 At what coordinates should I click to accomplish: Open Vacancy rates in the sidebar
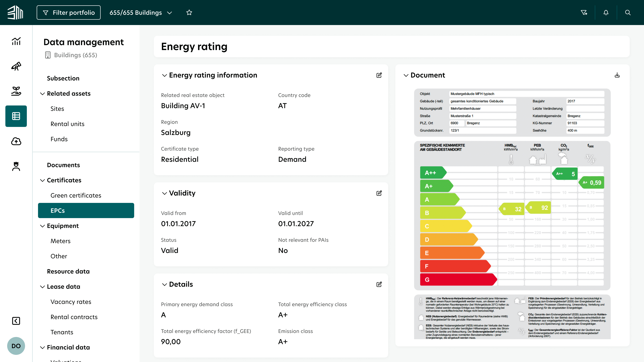[x=71, y=302]
